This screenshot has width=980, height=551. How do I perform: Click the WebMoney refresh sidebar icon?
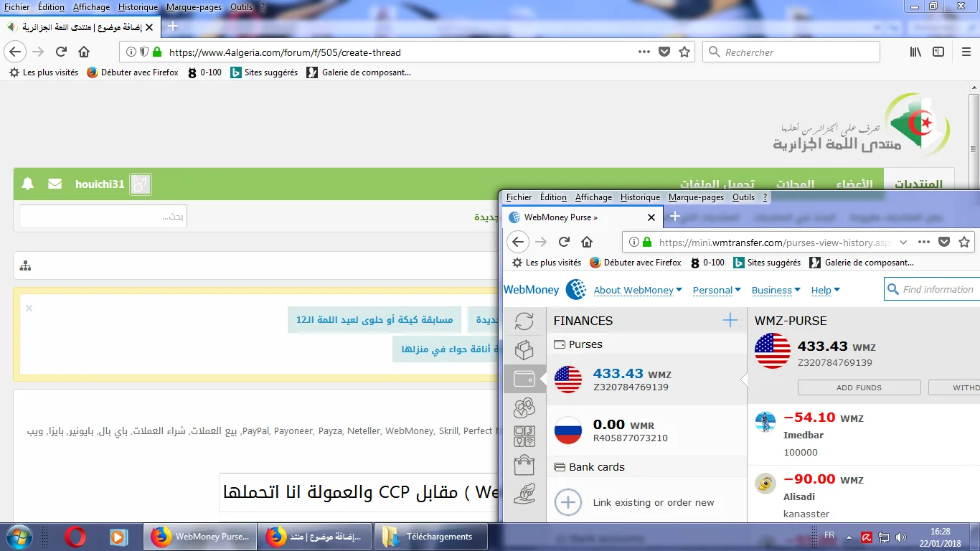pos(524,321)
